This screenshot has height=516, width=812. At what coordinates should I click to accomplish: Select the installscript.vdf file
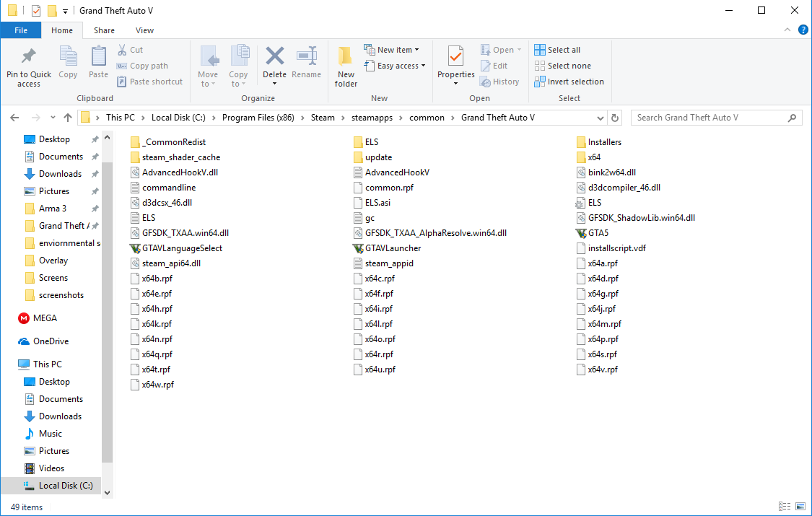point(611,248)
